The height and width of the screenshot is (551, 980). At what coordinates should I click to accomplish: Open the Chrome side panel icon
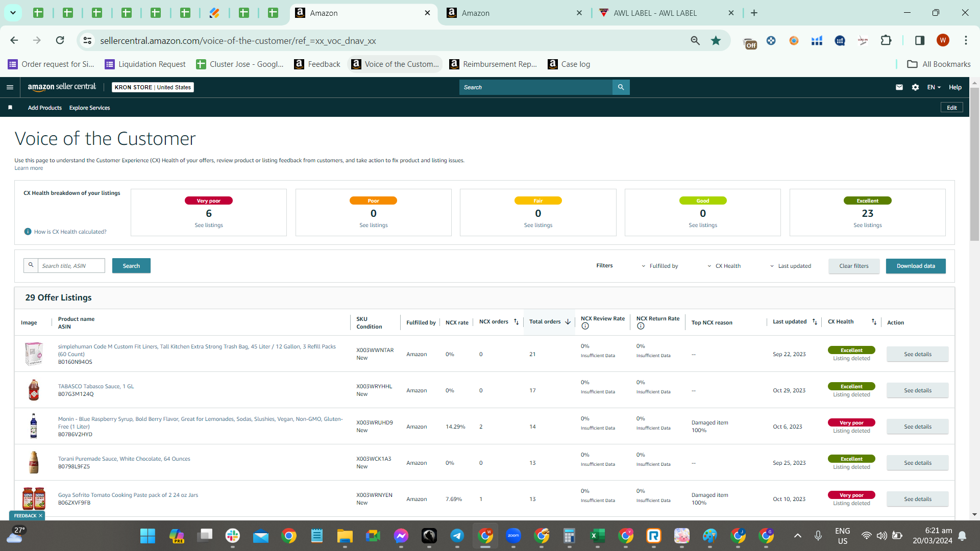coord(920,40)
